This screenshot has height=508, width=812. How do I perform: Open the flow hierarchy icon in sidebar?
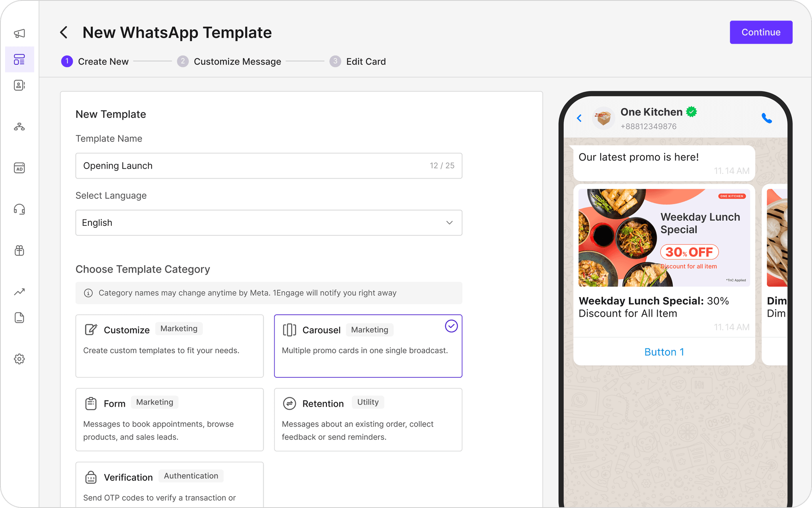point(19,127)
